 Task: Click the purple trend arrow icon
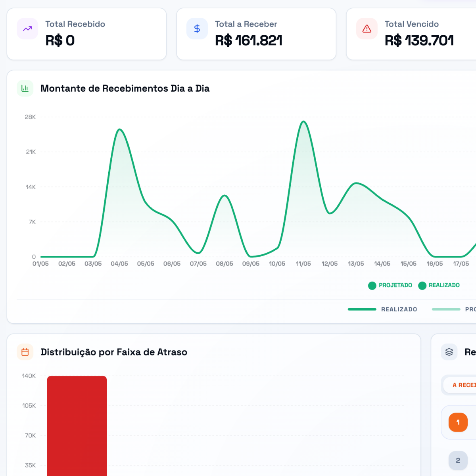27,29
